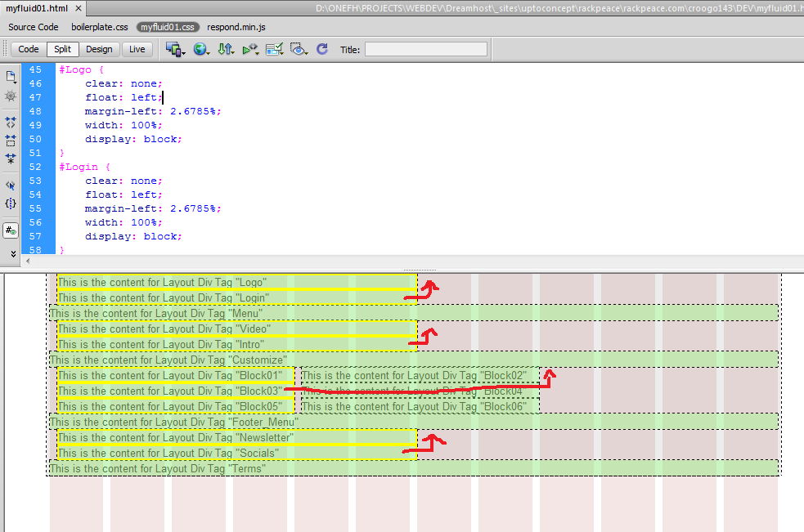This screenshot has height=532, width=804.
Task: Select the "Block06" layout div
Action: click(420, 406)
